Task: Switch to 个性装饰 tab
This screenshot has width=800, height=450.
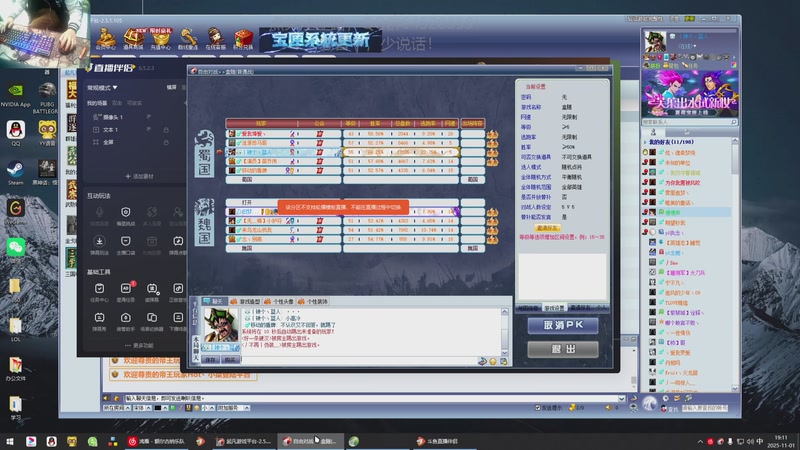Action: (313, 302)
